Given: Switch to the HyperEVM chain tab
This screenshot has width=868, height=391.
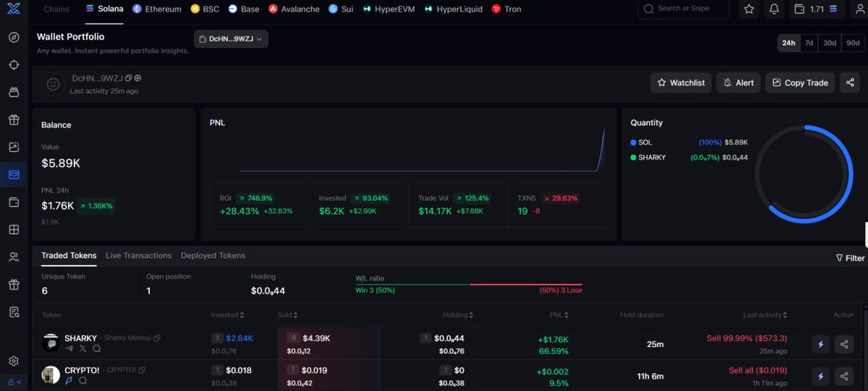Looking at the screenshot, I should tap(389, 9).
